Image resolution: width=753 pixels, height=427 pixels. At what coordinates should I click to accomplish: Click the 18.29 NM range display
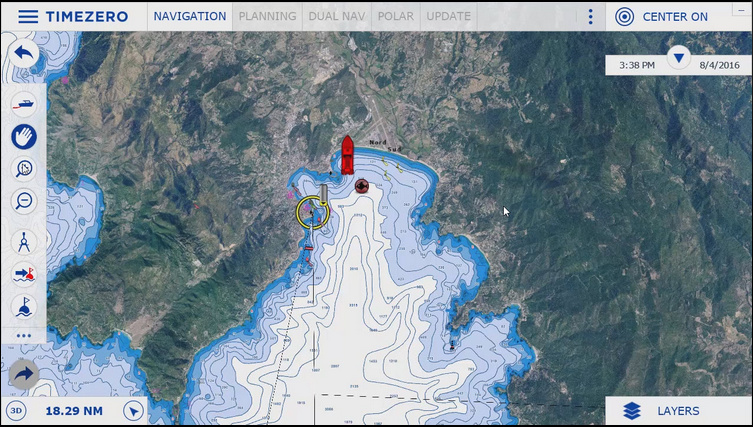coord(74,411)
